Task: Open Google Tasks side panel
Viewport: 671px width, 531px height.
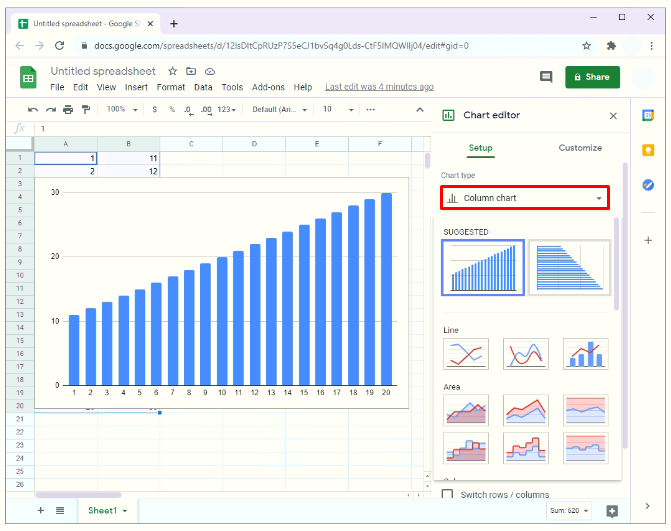Action: (x=648, y=185)
